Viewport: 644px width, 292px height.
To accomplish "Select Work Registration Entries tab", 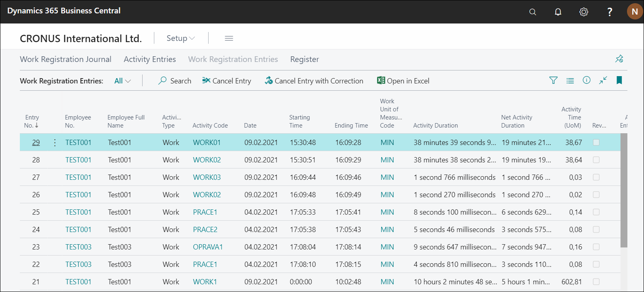I will coord(233,59).
